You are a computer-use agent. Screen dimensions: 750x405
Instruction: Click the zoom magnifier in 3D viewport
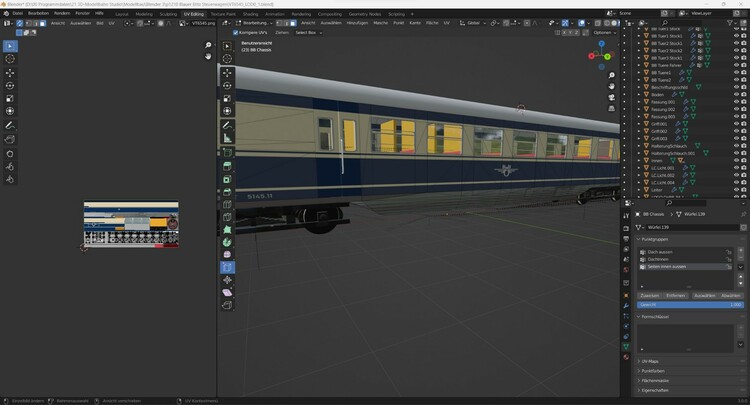611,73
